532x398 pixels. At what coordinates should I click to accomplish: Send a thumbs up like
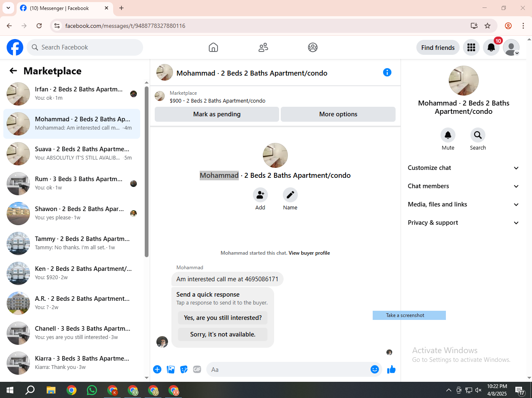pyautogui.click(x=391, y=369)
